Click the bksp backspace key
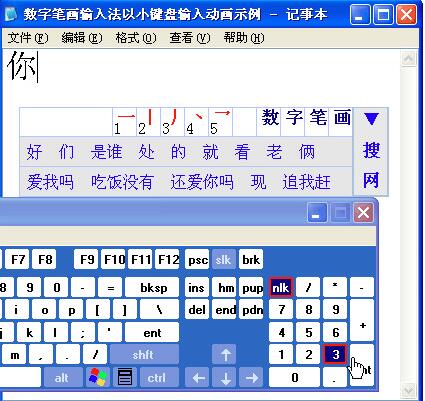Viewport: 425px width, 401px height. [x=152, y=287]
